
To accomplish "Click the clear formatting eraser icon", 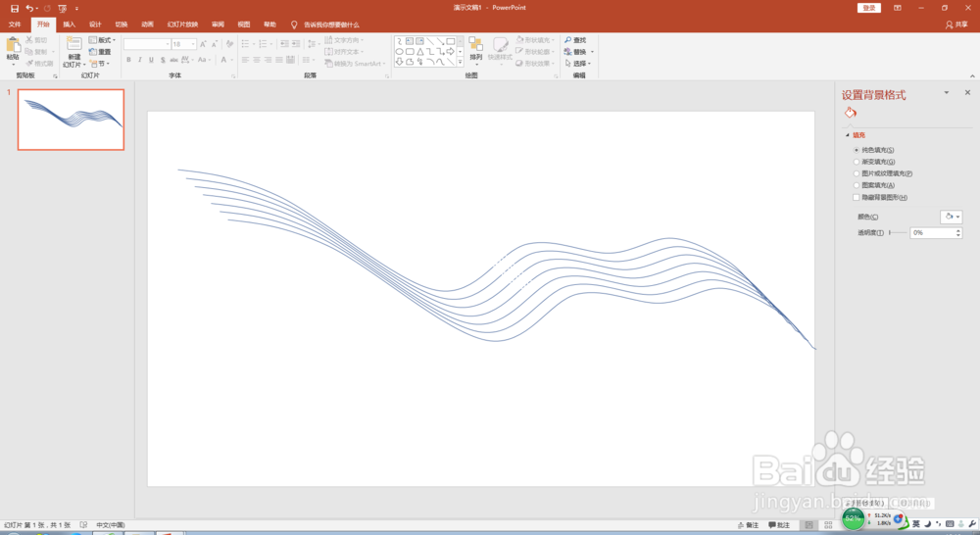I will pos(229,44).
